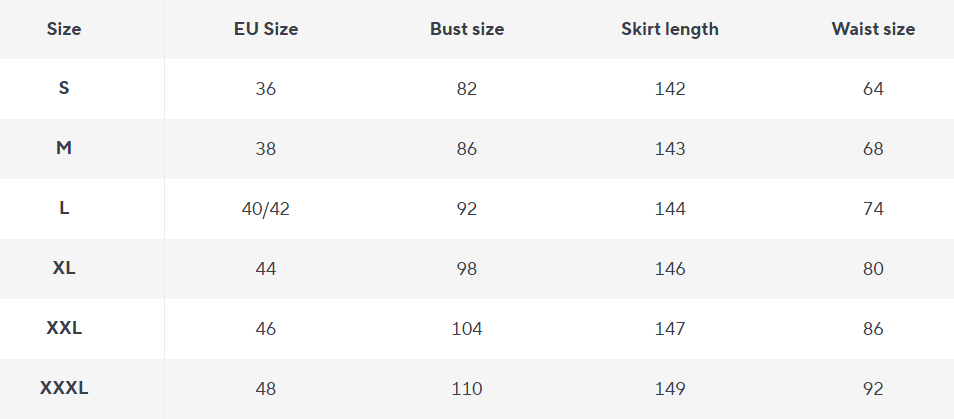The width and height of the screenshot is (954, 419).
Task: Click waist size 92 cell
Action: [x=873, y=389]
